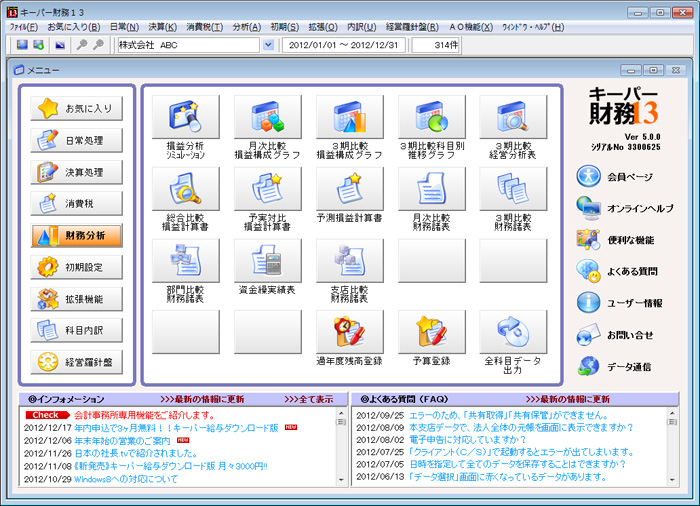Select 財務分析 sidebar button

click(76, 235)
